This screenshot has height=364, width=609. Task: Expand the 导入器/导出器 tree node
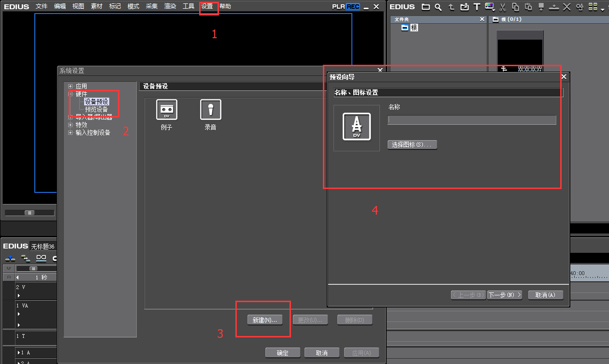point(71,117)
